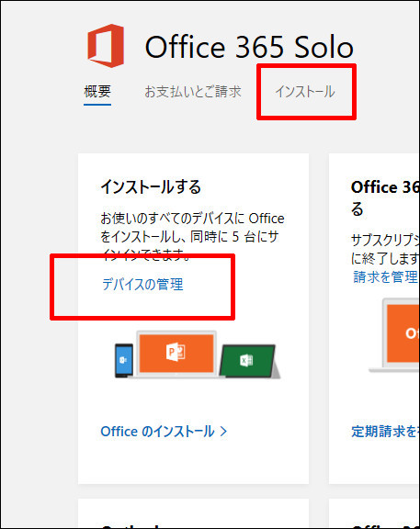Select the インストール tab

click(x=305, y=92)
